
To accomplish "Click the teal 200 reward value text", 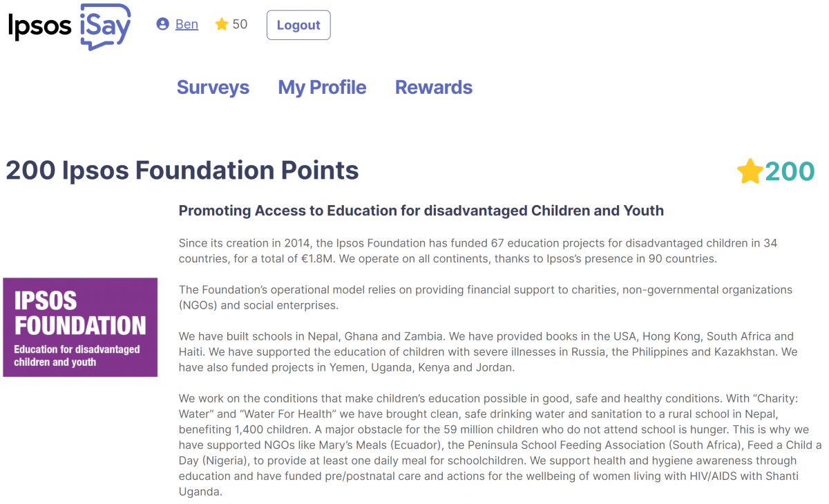I will click(791, 170).
